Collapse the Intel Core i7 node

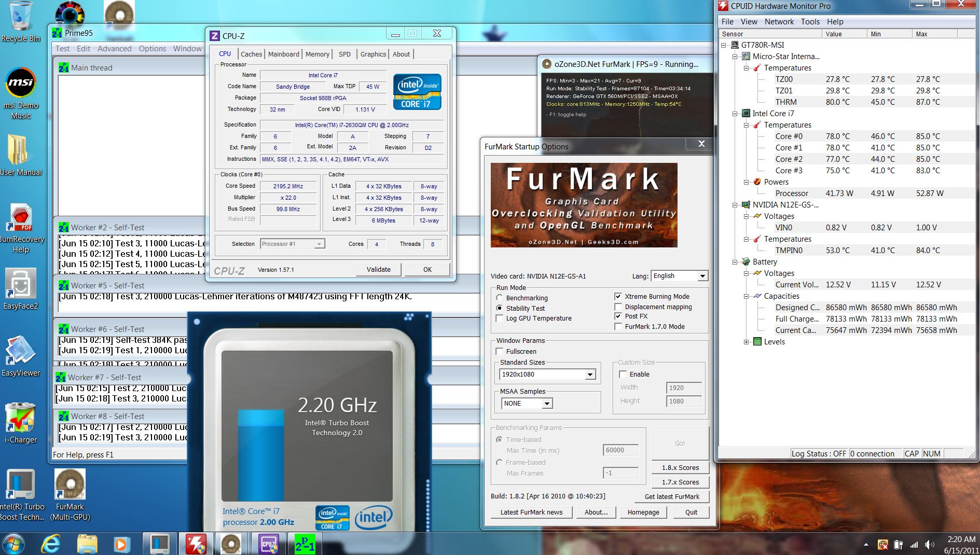pyautogui.click(x=735, y=114)
